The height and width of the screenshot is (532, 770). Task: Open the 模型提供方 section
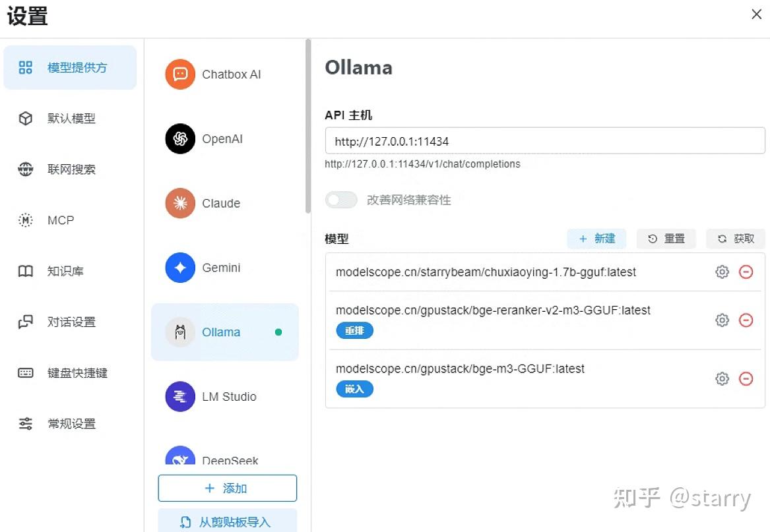click(70, 67)
